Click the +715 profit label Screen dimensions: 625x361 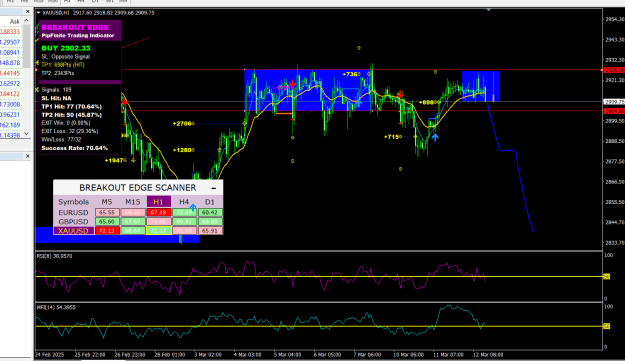coord(392,137)
